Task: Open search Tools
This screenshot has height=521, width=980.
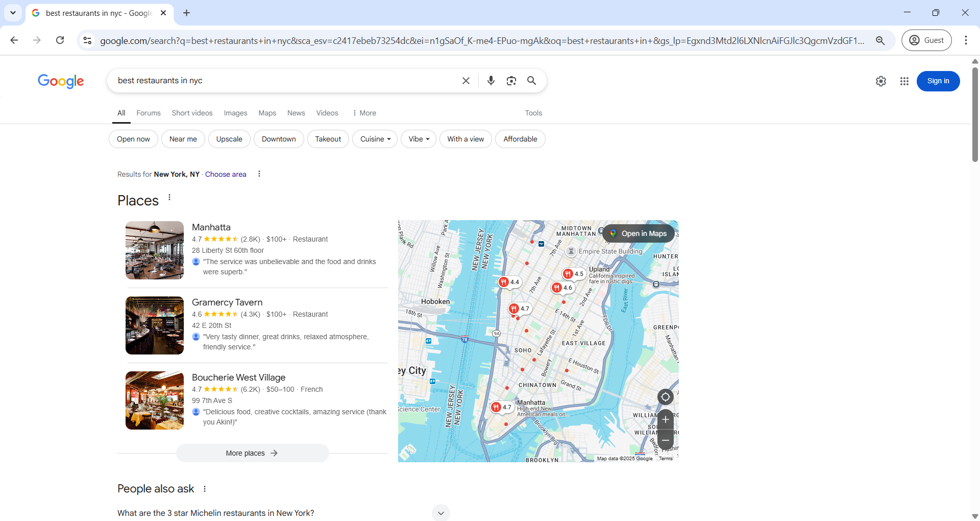Action: [533, 113]
